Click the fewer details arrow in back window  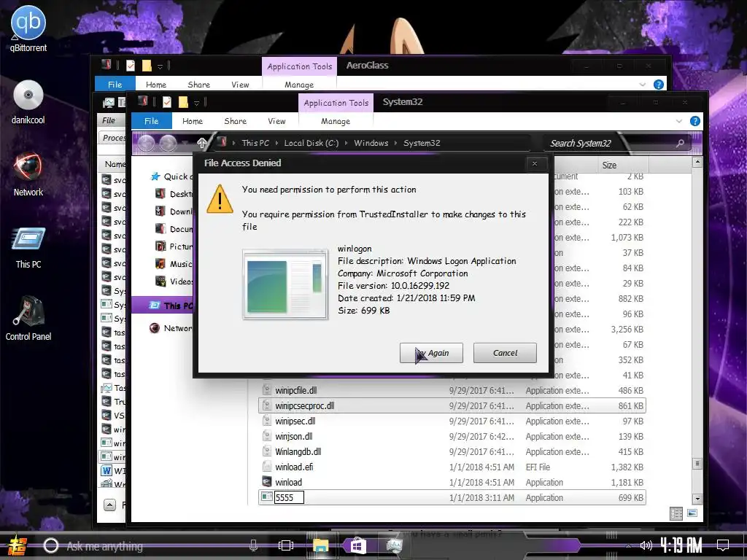point(109,505)
